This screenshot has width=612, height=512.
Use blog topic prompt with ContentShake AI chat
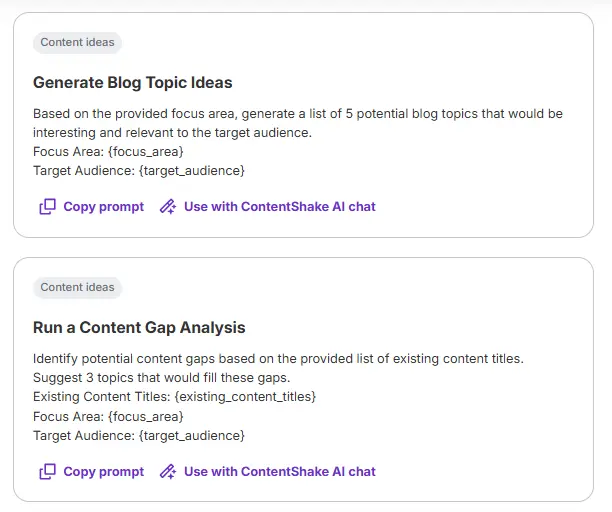click(x=279, y=207)
